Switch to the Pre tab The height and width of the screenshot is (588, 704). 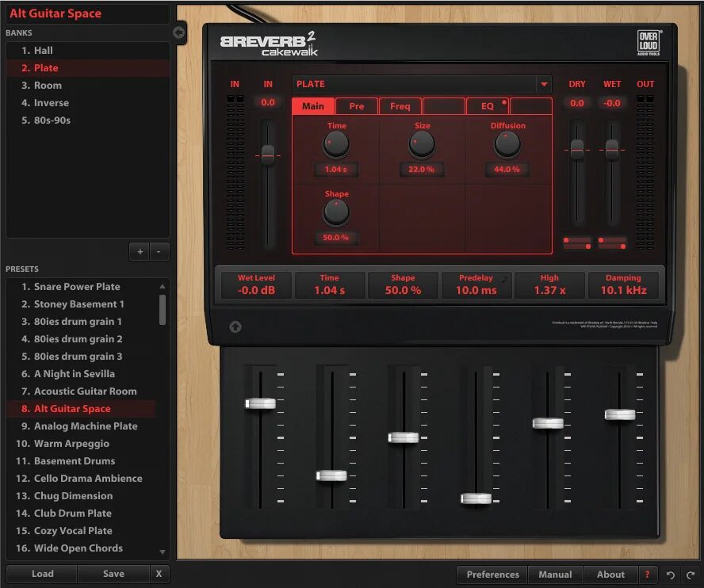pos(357,106)
